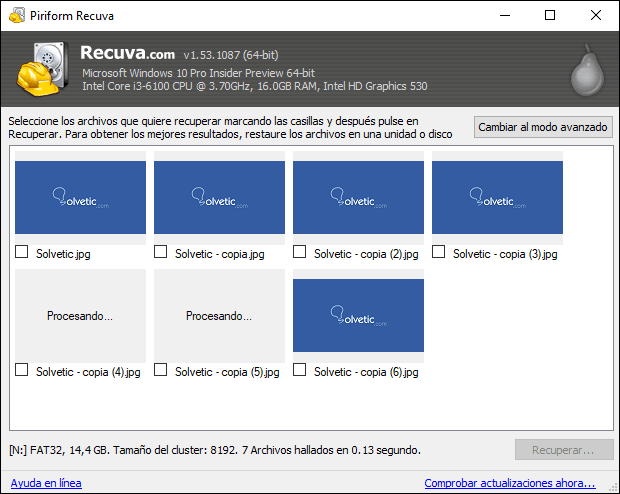Click the Solvetic.jpg file name
This screenshot has width=620, height=494.
click(63, 254)
